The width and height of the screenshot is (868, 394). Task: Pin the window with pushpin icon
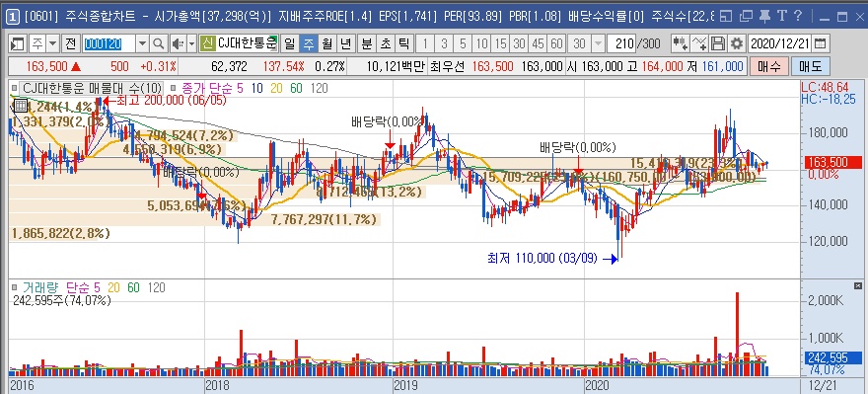coord(764,16)
